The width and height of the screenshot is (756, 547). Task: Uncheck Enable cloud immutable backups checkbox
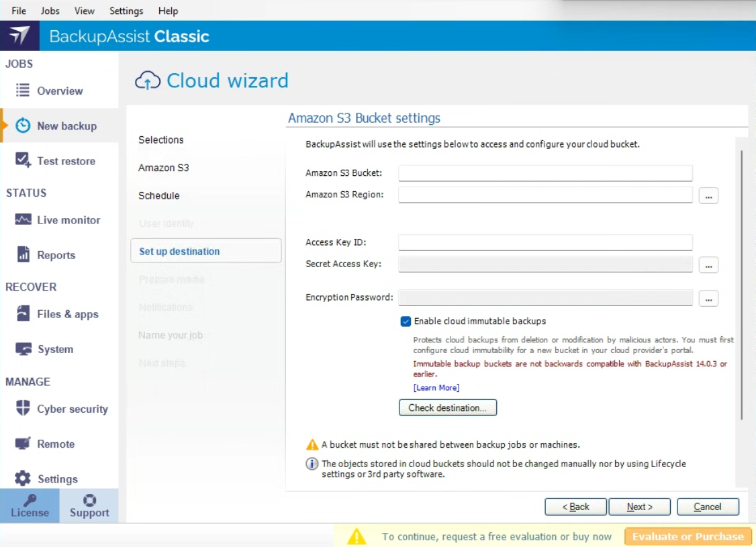(x=406, y=321)
